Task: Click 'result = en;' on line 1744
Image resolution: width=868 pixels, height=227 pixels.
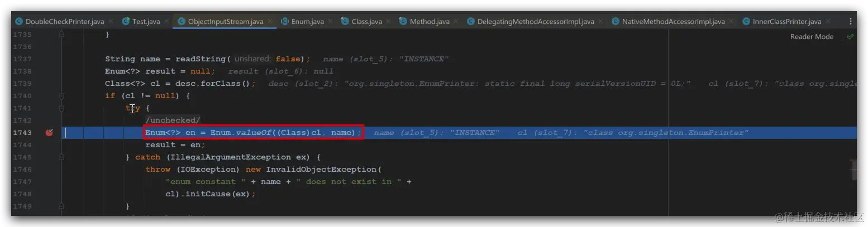Action: pyautogui.click(x=175, y=145)
